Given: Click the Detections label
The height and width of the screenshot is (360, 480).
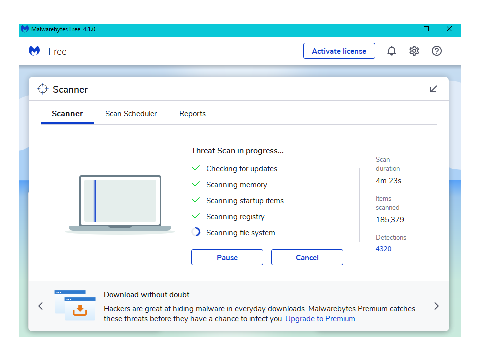Looking at the screenshot, I should (391, 237).
